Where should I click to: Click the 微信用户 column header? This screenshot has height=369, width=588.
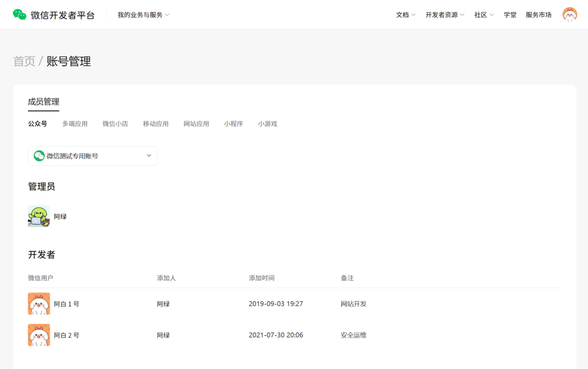point(40,278)
